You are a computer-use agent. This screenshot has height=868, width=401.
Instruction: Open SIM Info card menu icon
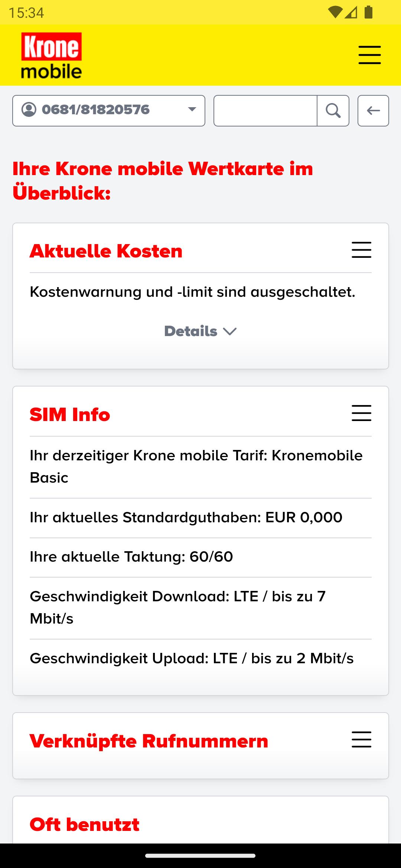(361, 413)
